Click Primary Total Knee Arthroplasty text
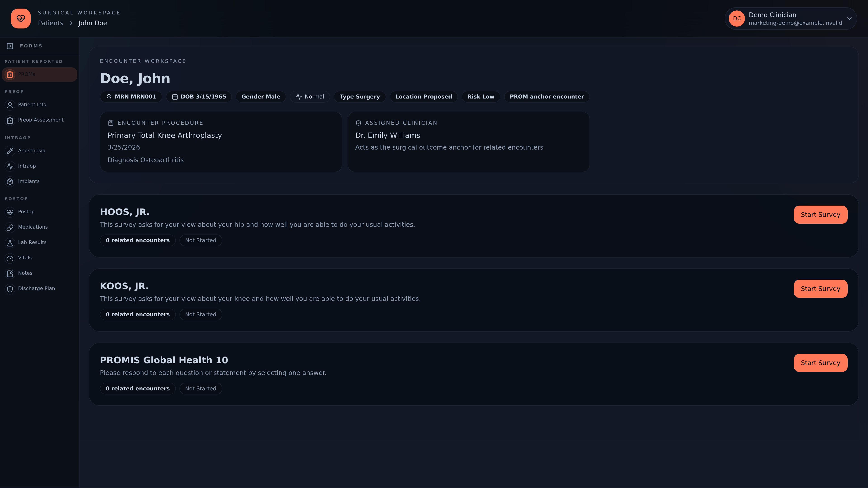This screenshot has height=488, width=868. [165, 135]
